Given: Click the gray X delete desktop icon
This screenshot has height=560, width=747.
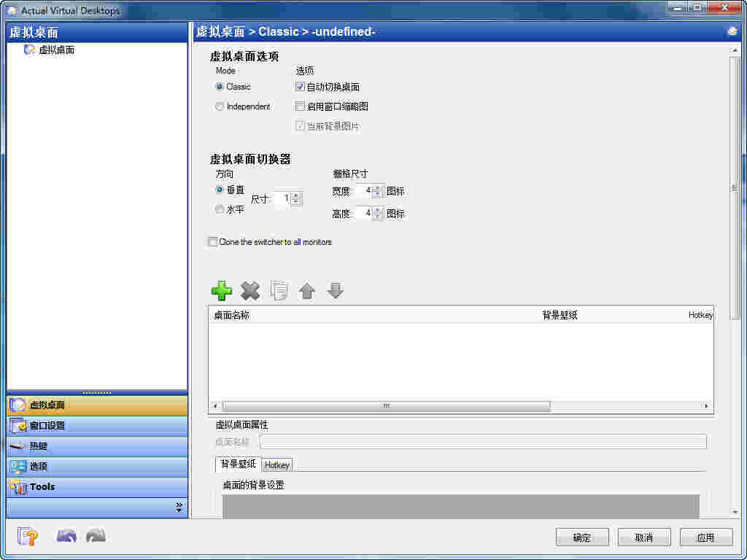Looking at the screenshot, I should coord(251,290).
